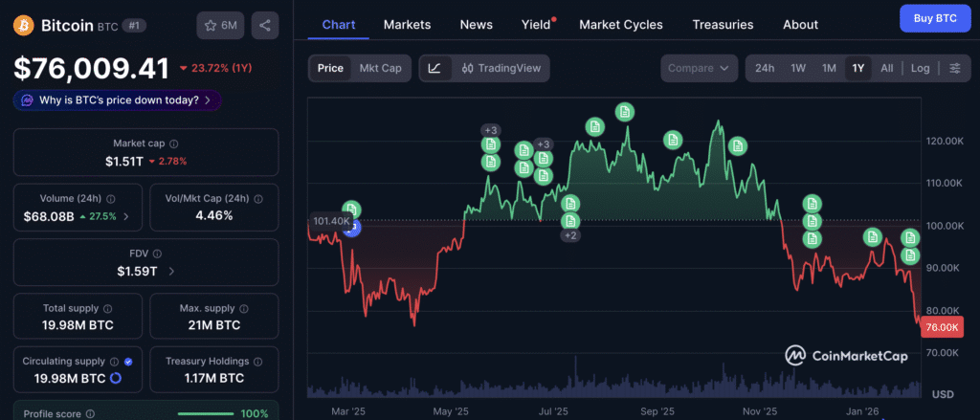Viewport: 980px width, 420px height.
Task: Toggle Log scale on chart
Action: (920, 68)
